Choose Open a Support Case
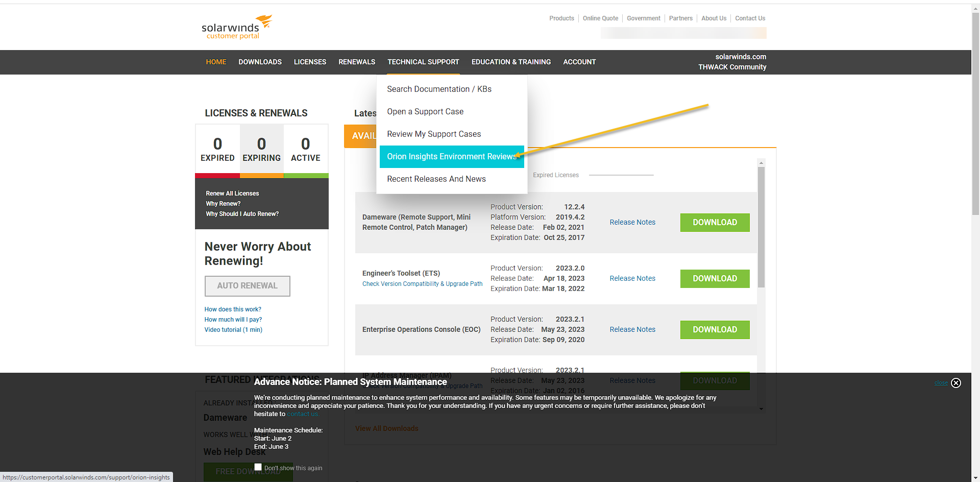 (452, 111)
